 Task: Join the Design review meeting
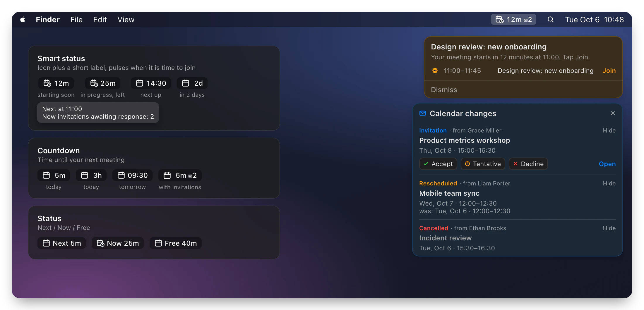click(609, 71)
